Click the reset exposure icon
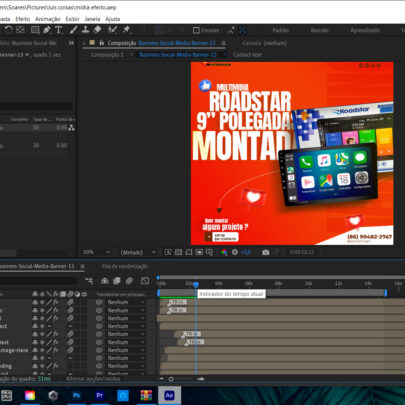This screenshot has width=405, height=405. click(x=235, y=252)
